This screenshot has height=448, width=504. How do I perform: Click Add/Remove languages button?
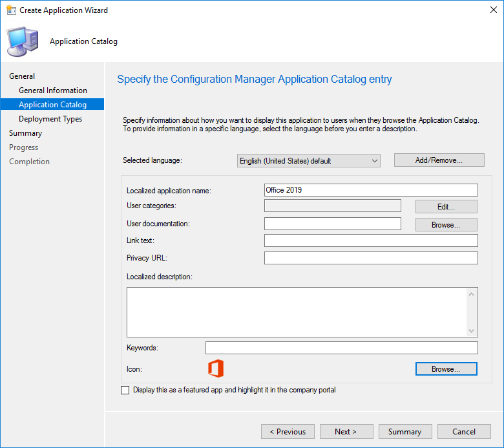point(439,160)
